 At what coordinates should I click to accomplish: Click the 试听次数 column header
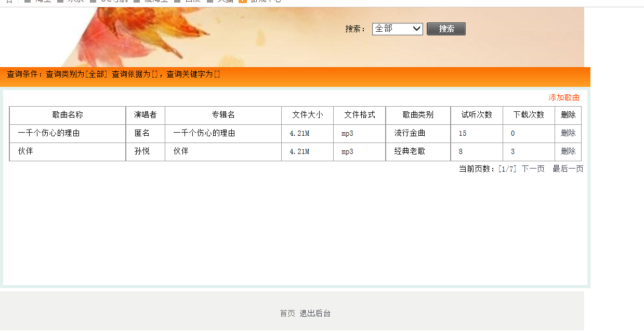click(477, 115)
